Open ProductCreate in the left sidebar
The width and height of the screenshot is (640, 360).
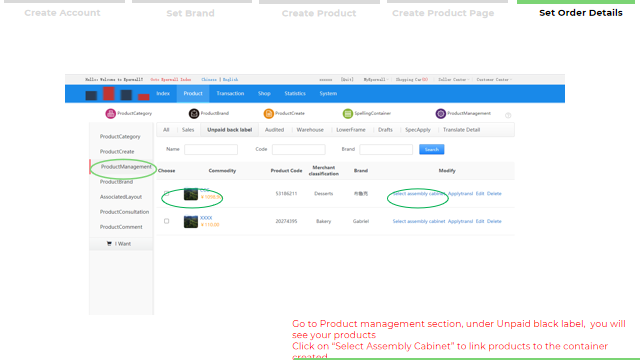point(117,151)
